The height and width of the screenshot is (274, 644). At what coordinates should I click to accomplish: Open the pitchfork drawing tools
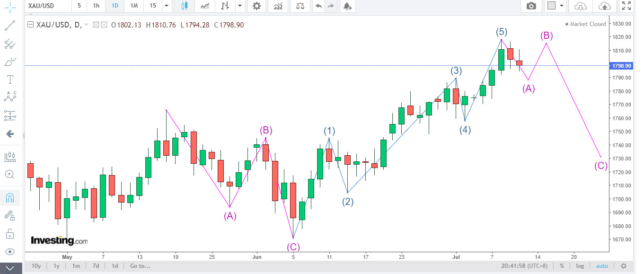[10, 44]
